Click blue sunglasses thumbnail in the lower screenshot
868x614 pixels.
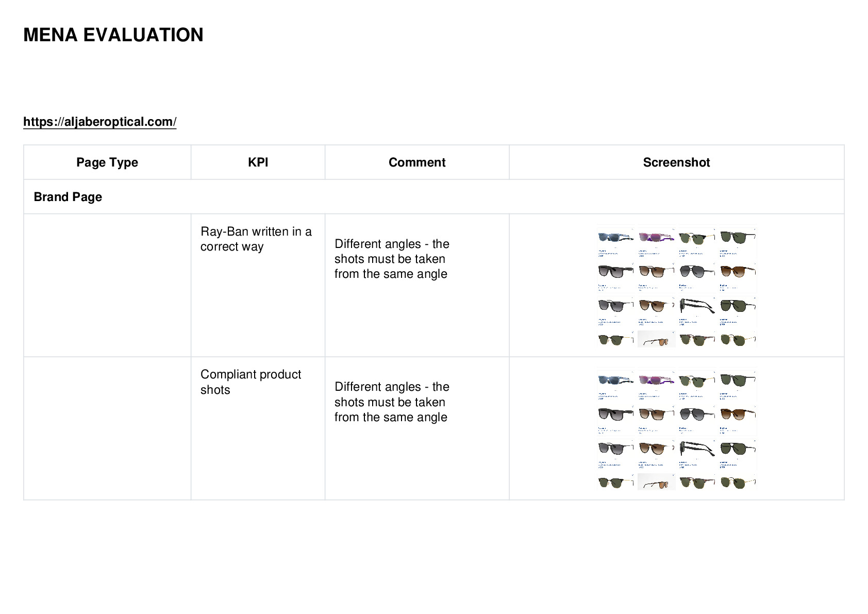click(615, 380)
